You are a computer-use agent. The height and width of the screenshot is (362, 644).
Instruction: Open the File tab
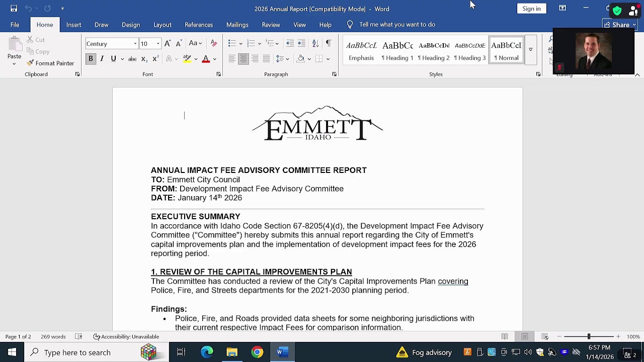click(15, 25)
